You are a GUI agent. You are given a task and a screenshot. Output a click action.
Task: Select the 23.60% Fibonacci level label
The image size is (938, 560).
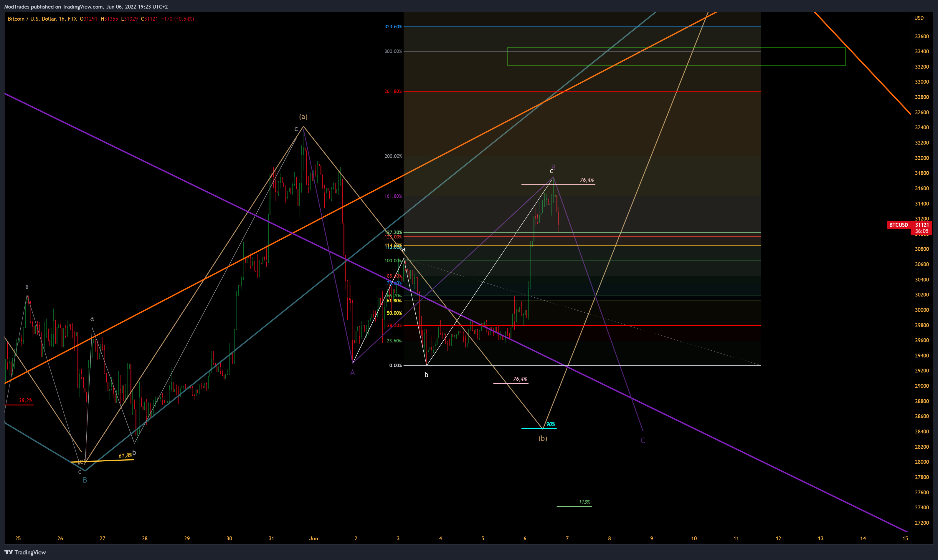[x=394, y=341]
